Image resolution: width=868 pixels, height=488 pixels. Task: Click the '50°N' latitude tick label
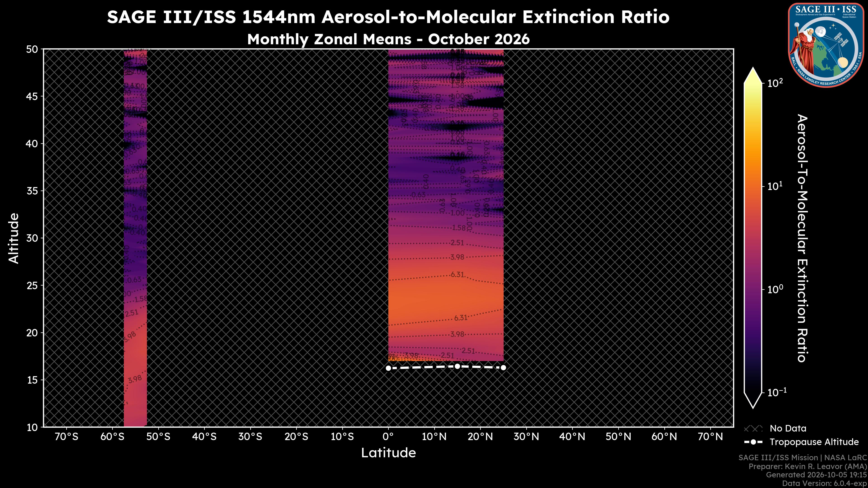point(618,437)
